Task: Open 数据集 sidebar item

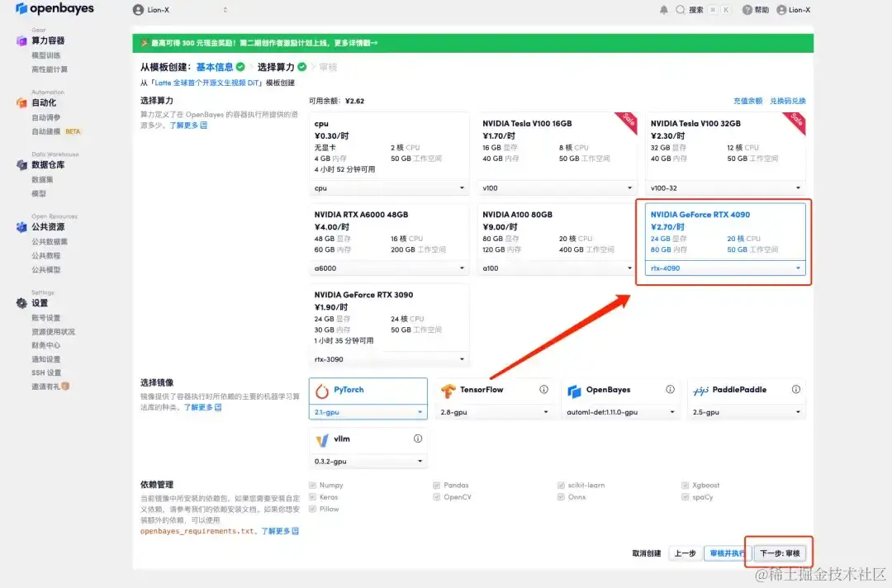Action: coord(42,180)
